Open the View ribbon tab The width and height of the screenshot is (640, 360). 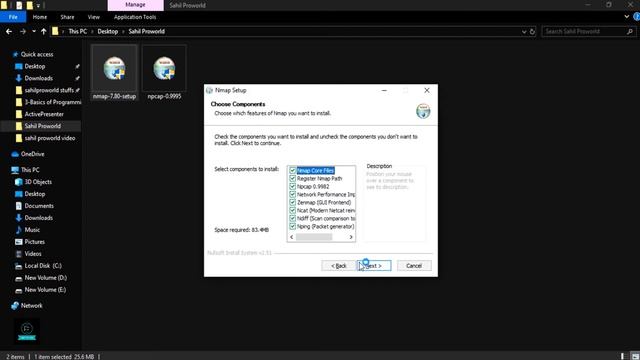click(93, 17)
